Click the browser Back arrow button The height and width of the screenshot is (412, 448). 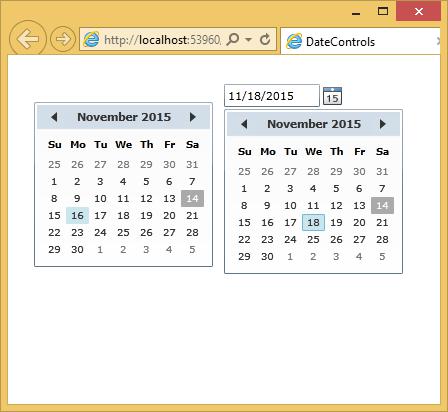tap(28, 39)
